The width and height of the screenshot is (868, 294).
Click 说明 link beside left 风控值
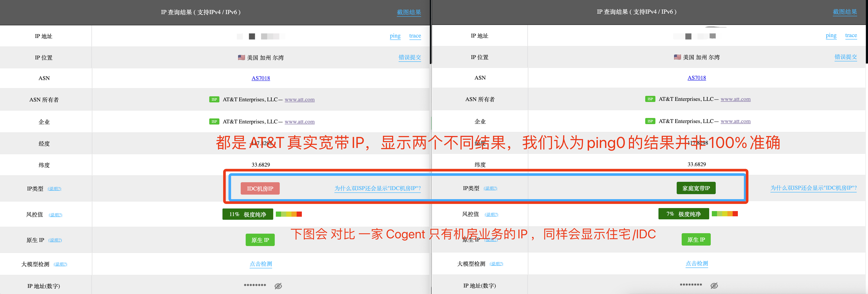click(x=55, y=215)
